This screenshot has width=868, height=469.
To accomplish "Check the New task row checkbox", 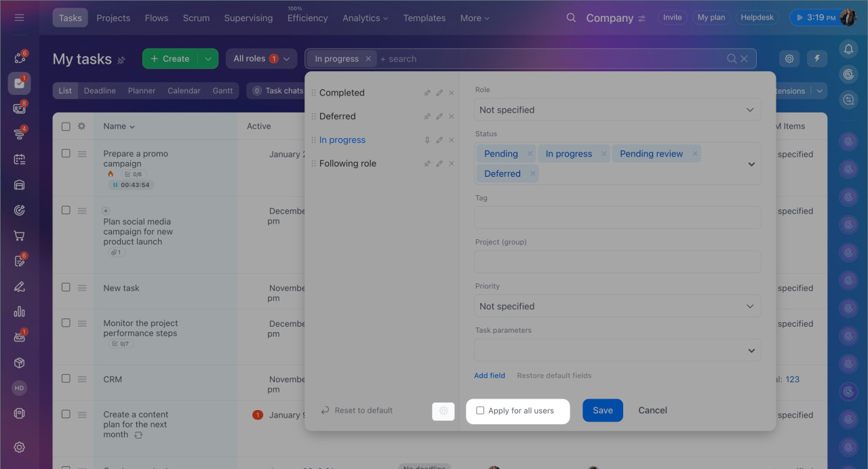I will tap(66, 287).
